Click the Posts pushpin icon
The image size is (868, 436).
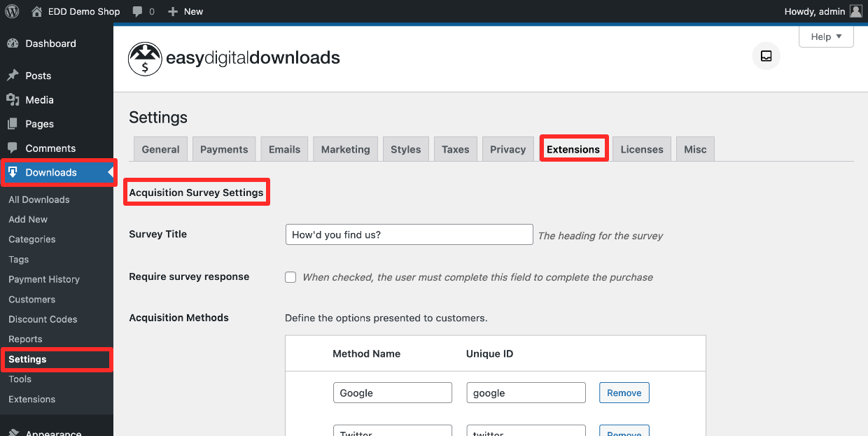[13, 76]
